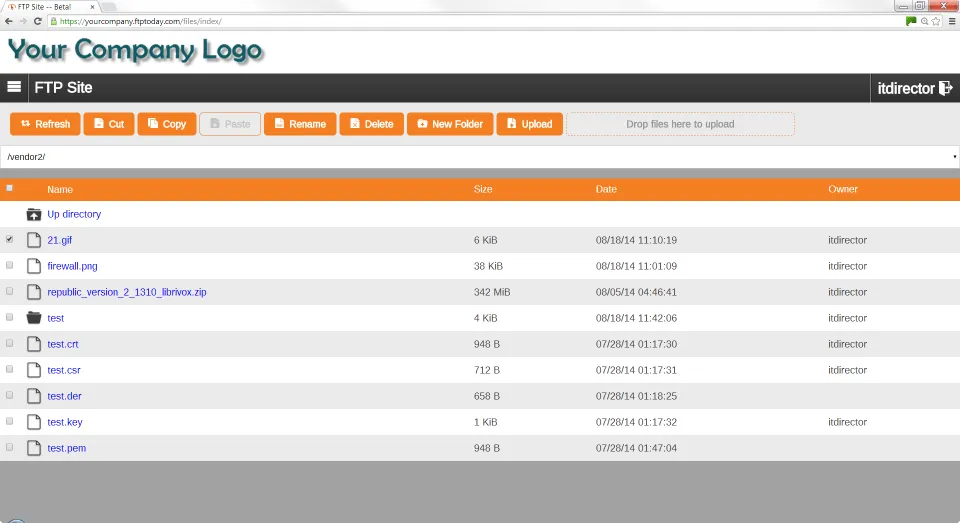Click the test folder icon
960x523 pixels.
34,318
